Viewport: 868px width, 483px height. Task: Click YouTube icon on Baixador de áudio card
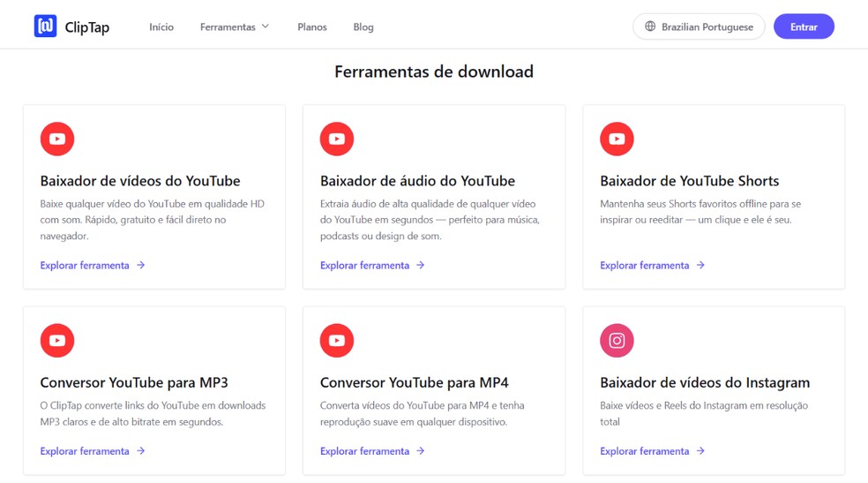(337, 139)
